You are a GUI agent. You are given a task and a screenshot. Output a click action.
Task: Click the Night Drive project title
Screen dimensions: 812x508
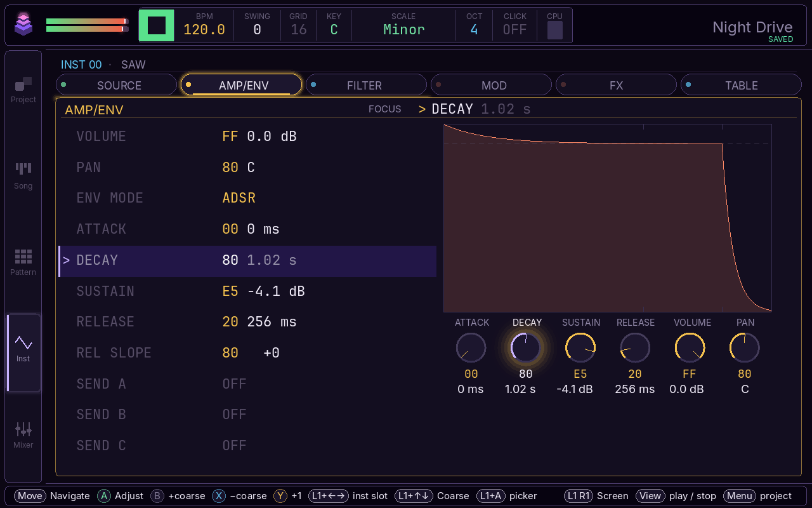(x=752, y=27)
